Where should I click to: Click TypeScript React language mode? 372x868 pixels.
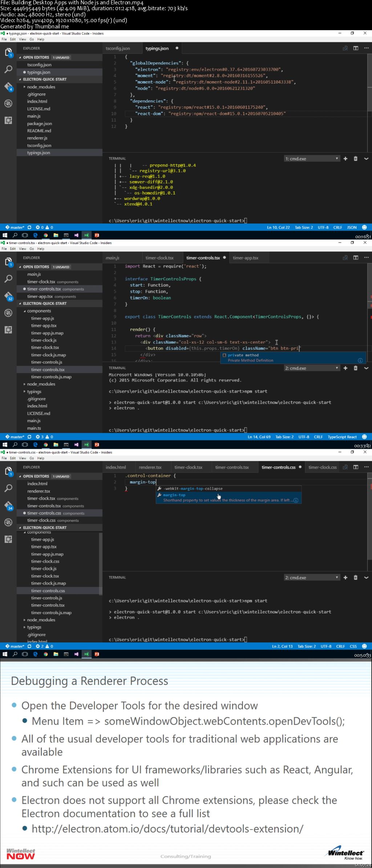(x=342, y=437)
